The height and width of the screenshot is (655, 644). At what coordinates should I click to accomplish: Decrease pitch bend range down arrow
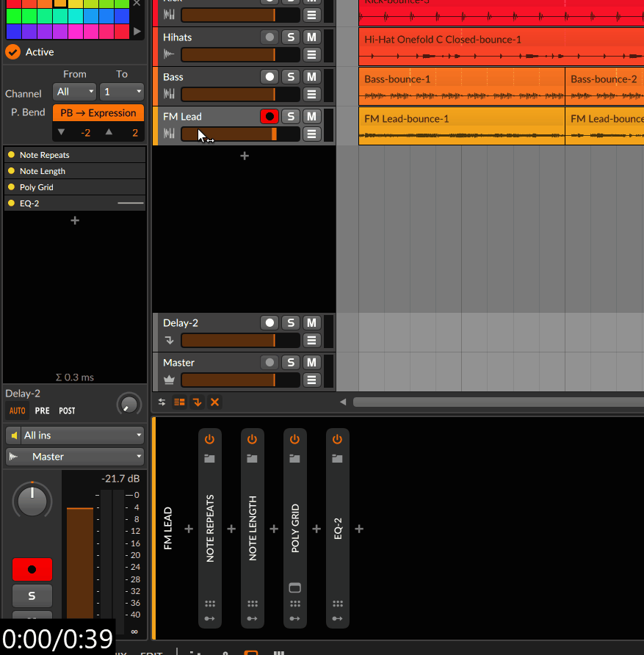point(62,132)
